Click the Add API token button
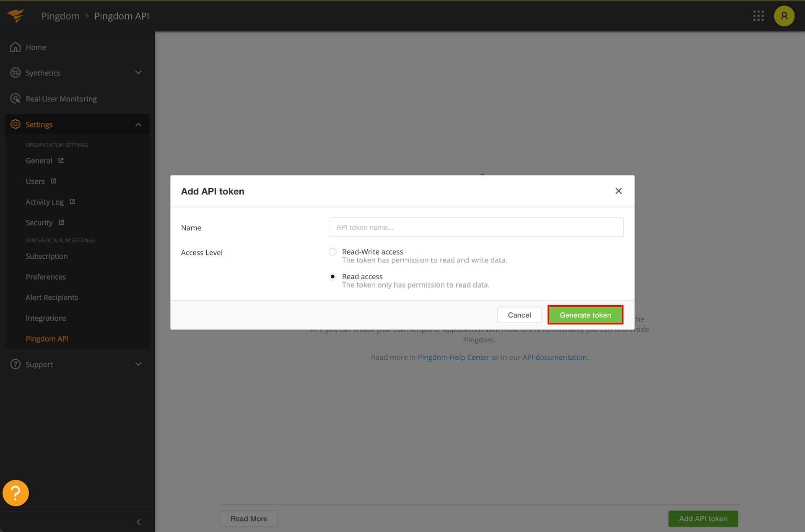The height and width of the screenshot is (532, 805). [x=703, y=519]
